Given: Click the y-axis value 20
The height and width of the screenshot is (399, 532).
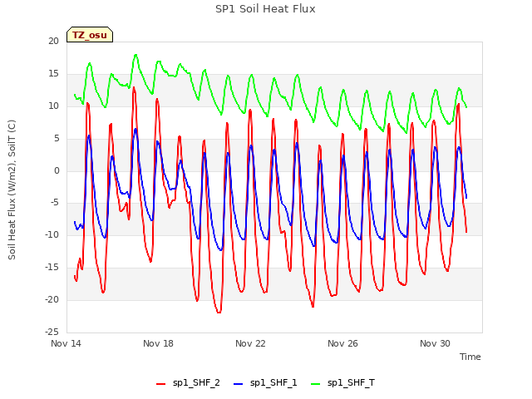Looking at the screenshot, I should coord(53,41).
